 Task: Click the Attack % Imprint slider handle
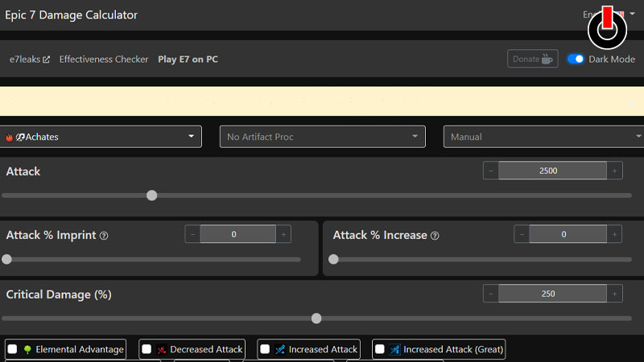point(6,259)
